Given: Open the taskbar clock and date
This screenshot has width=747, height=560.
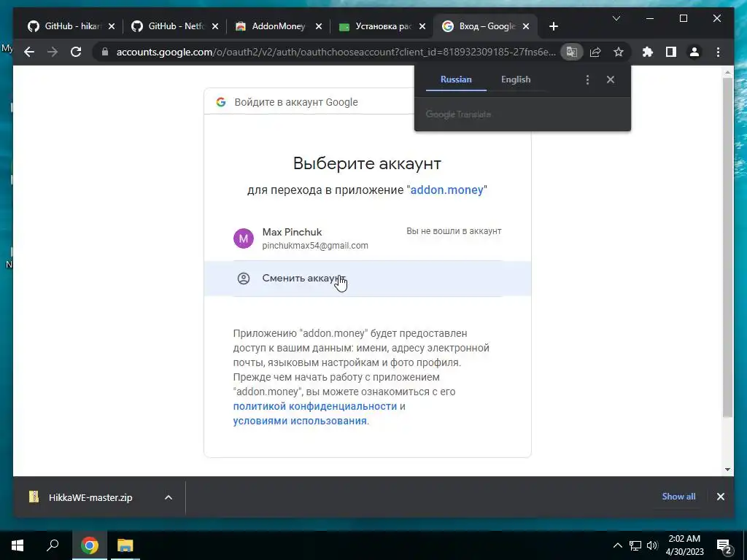Looking at the screenshot, I should [684, 545].
